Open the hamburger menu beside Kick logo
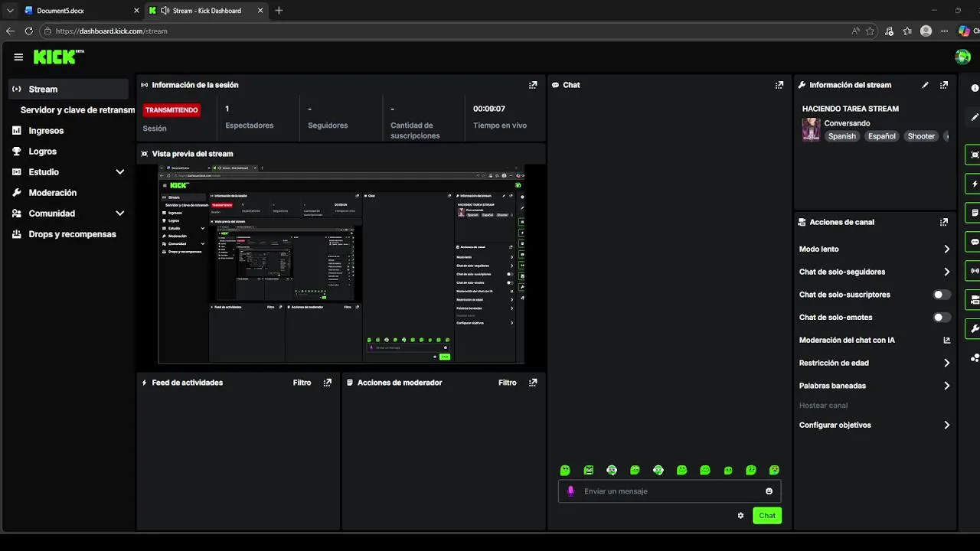This screenshot has width=980, height=551. 18,57
